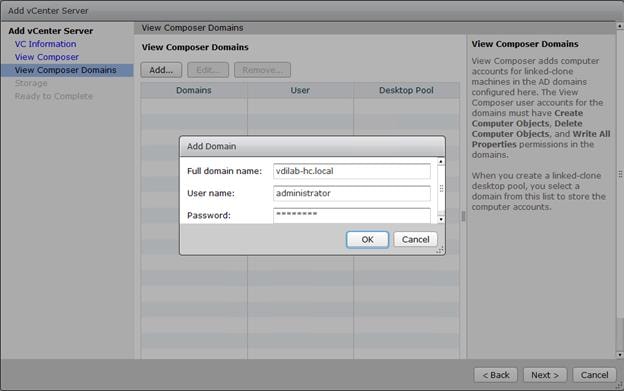Click the Add vCenter Server title bar
Image resolution: width=624 pixels, height=391 pixels.
(312, 11)
